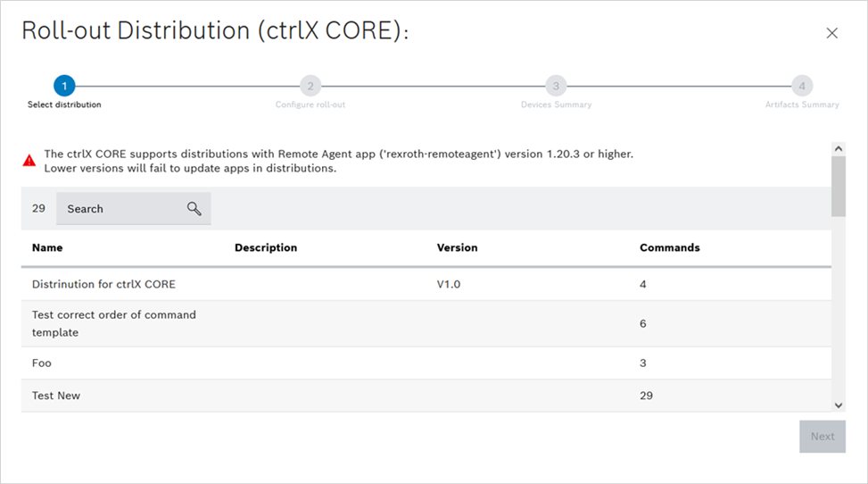The image size is (868, 484).
Task: Select step 1 Select distribution circle
Action: coord(64,86)
